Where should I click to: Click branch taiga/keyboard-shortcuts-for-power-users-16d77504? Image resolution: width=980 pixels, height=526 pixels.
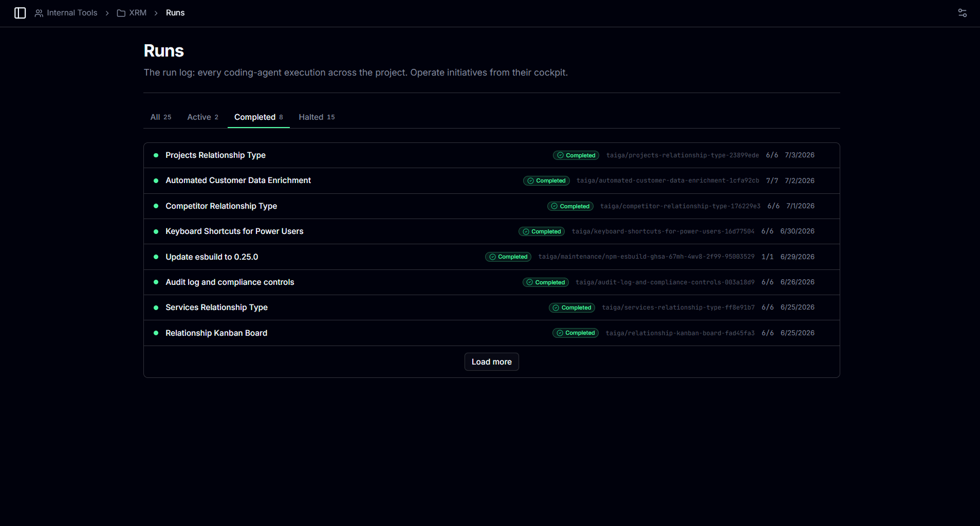point(663,231)
